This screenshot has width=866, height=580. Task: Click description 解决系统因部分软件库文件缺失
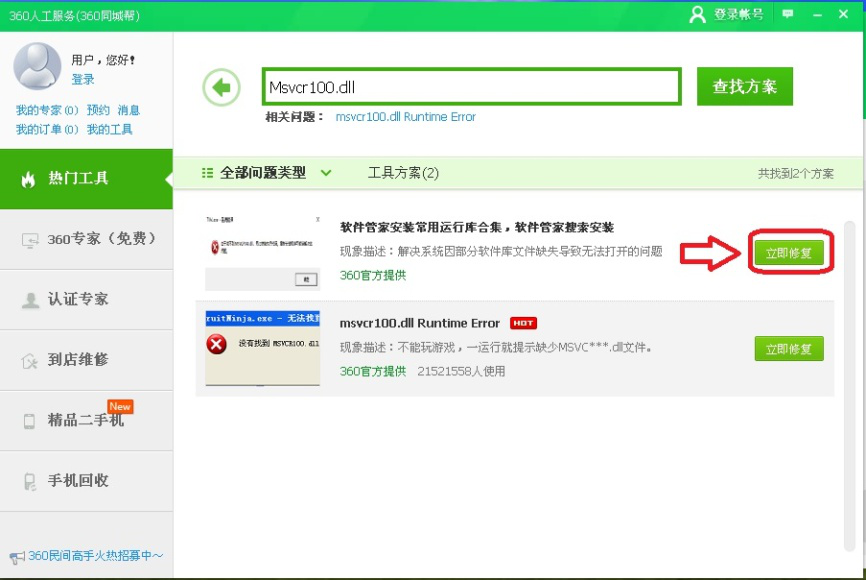click(501, 251)
